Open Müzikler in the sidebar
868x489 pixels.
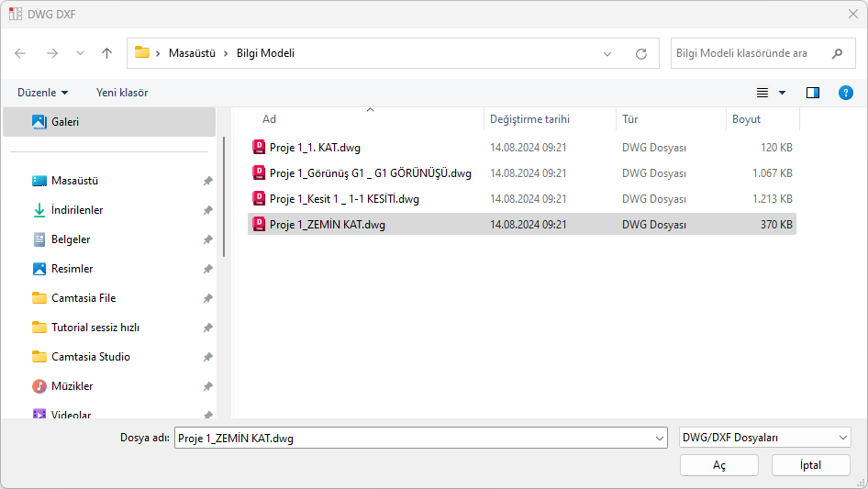pyautogui.click(x=72, y=386)
